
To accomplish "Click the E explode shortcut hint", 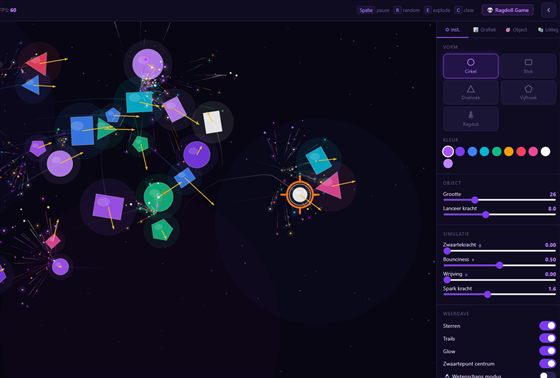I will 437,10.
